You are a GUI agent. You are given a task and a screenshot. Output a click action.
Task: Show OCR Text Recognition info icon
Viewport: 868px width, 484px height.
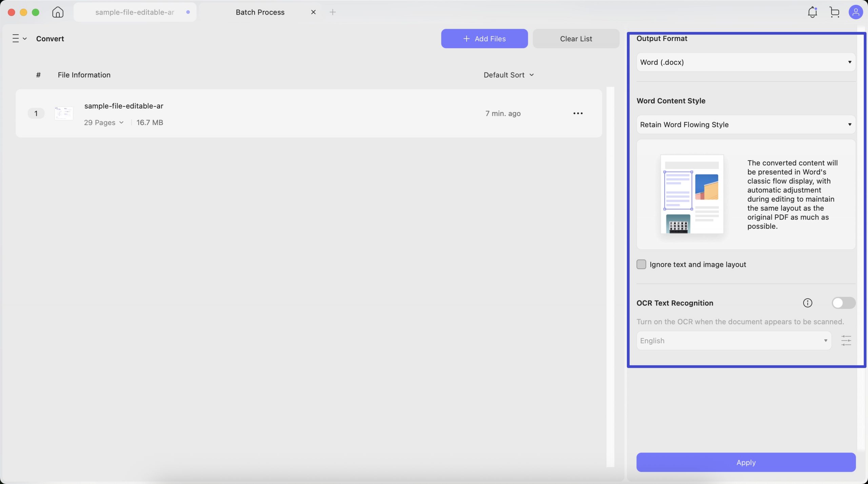tap(807, 303)
